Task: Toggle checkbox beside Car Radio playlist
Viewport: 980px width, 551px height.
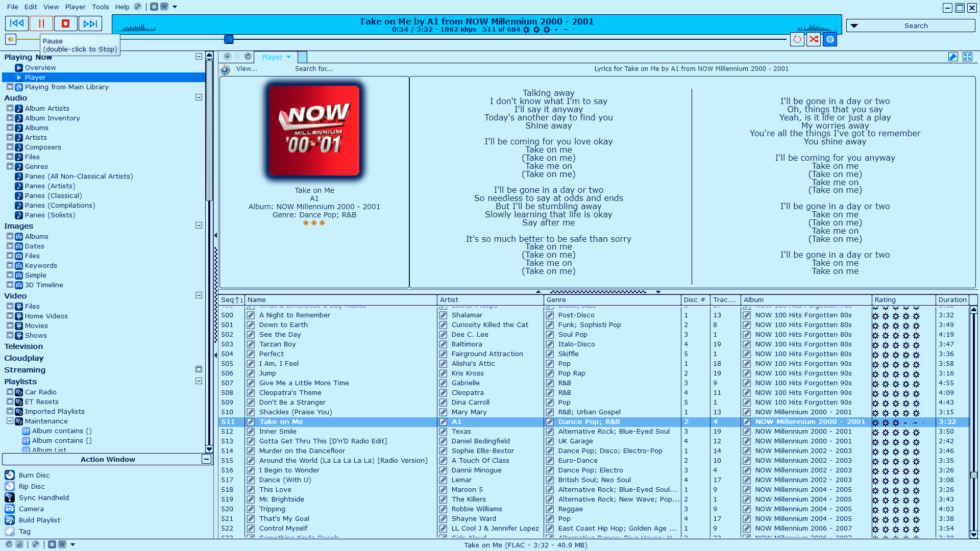Action: click(10, 392)
